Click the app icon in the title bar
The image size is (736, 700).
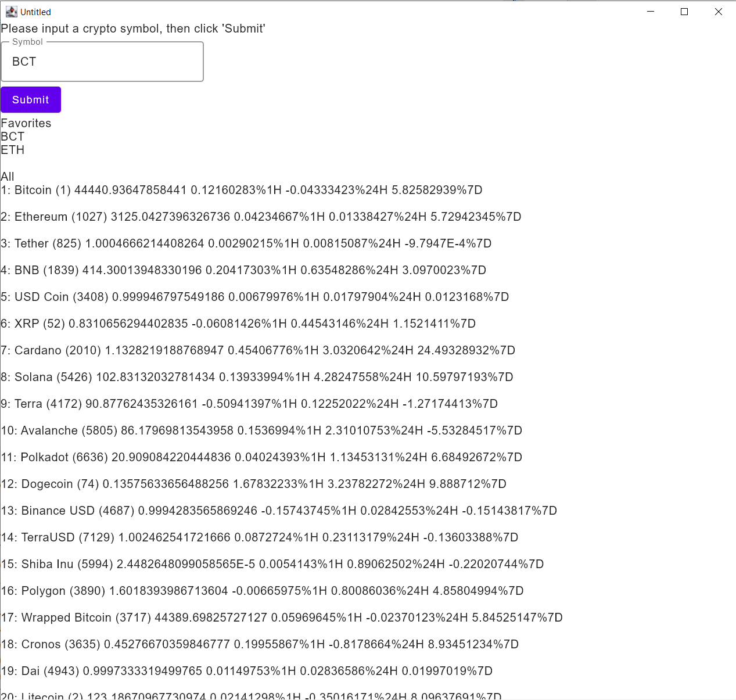tap(11, 12)
